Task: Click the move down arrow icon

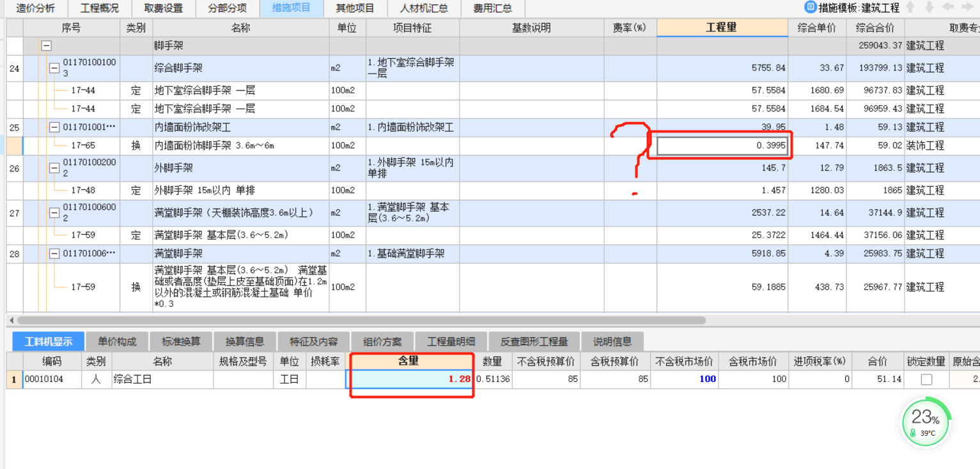Action: point(929,8)
